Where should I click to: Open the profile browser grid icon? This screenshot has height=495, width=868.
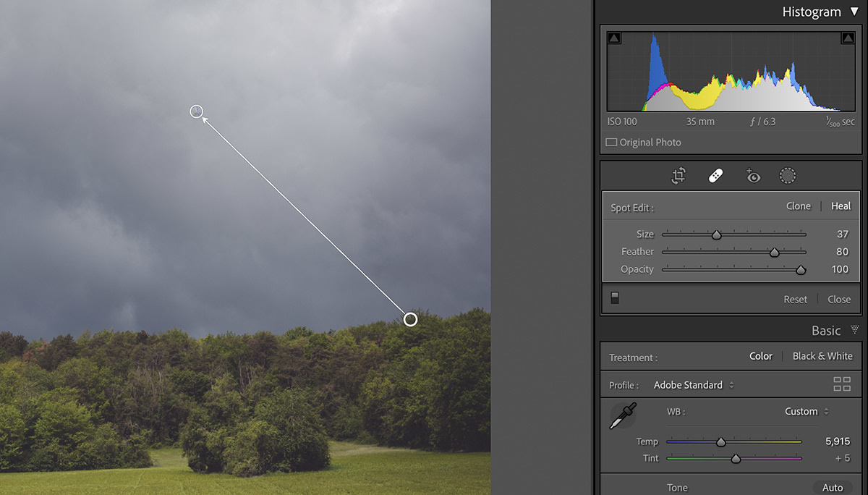coord(842,384)
